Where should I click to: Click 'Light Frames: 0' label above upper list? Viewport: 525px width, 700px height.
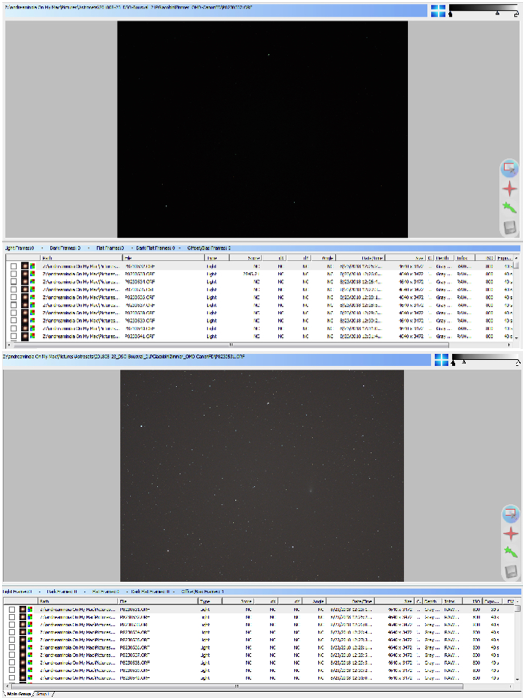19,248
